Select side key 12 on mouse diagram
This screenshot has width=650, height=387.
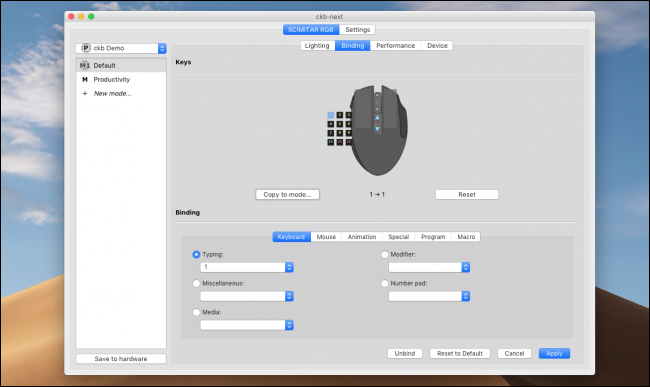click(349, 142)
